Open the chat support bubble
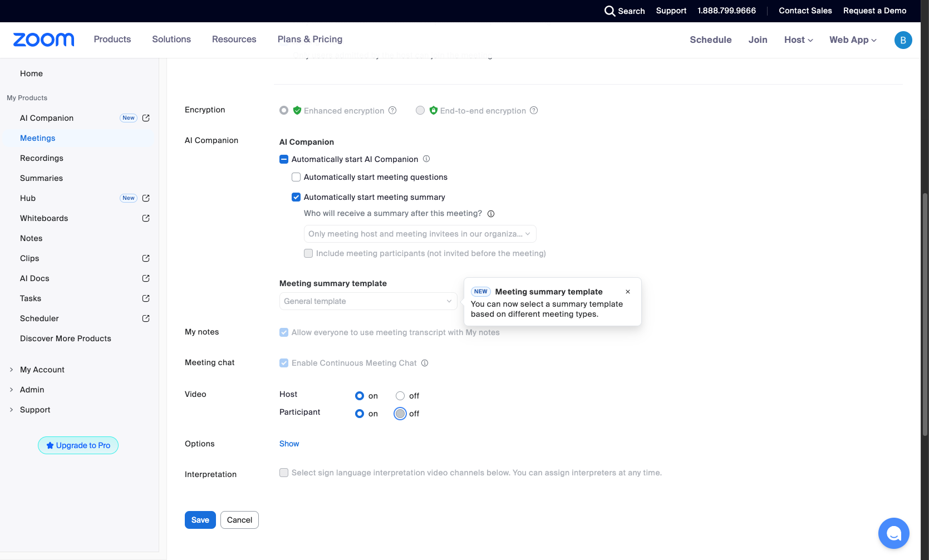 tap(893, 533)
